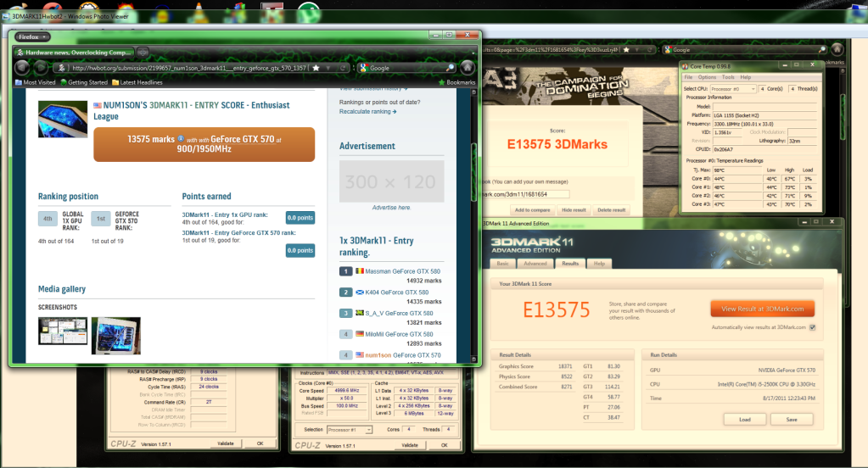Open Massman GeForce GTX 580 ranking entry
The image size is (868, 468).
[402, 271]
